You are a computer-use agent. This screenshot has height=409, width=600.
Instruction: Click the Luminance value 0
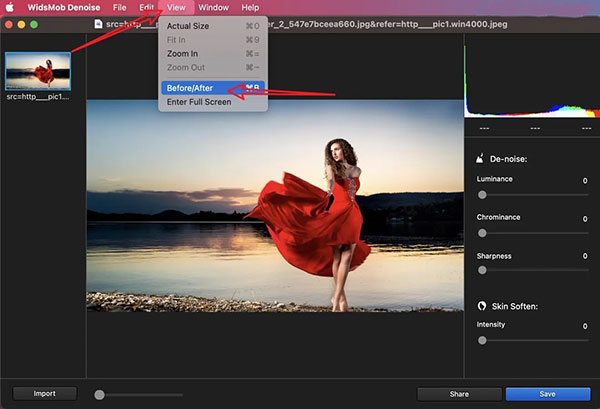tap(585, 181)
